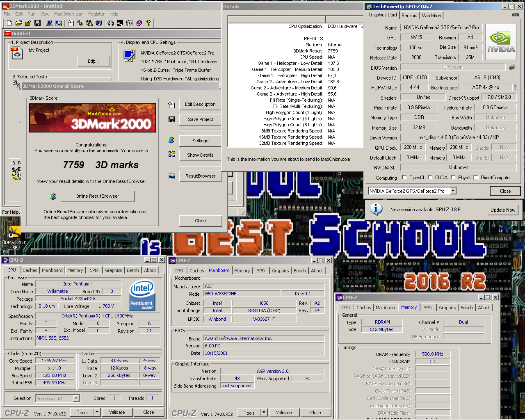Open the GPU selection dropdown in GPU-Z
This screenshot has height=420, width=525.
click(453, 191)
